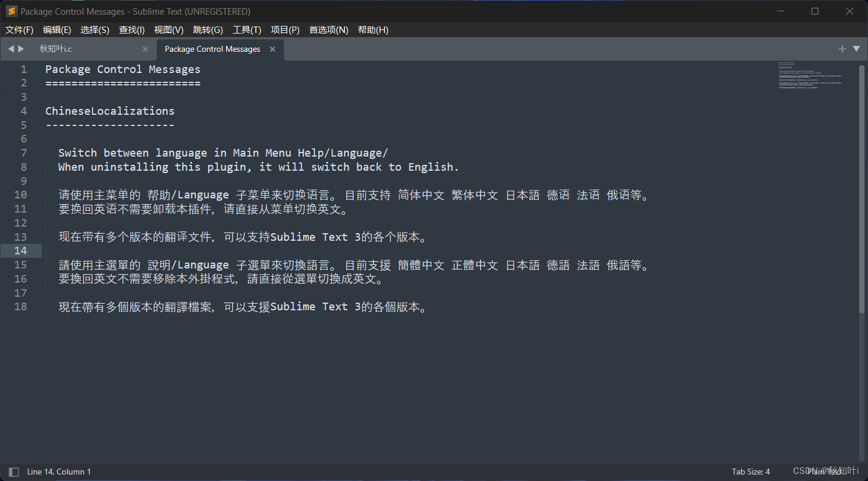The image size is (868, 481).
Task: Click the Line 14, Column 1 status text
Action: [x=59, y=472]
